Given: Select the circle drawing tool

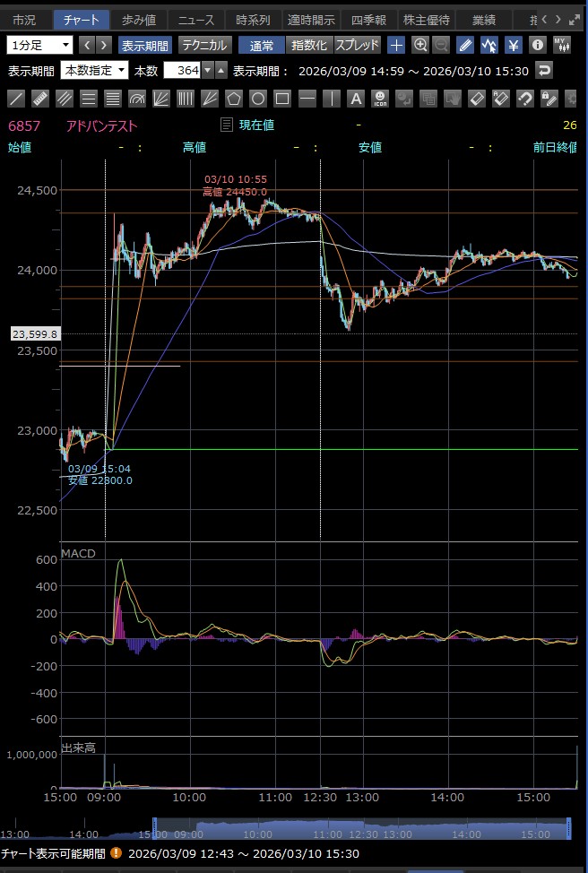Looking at the screenshot, I should (x=258, y=99).
